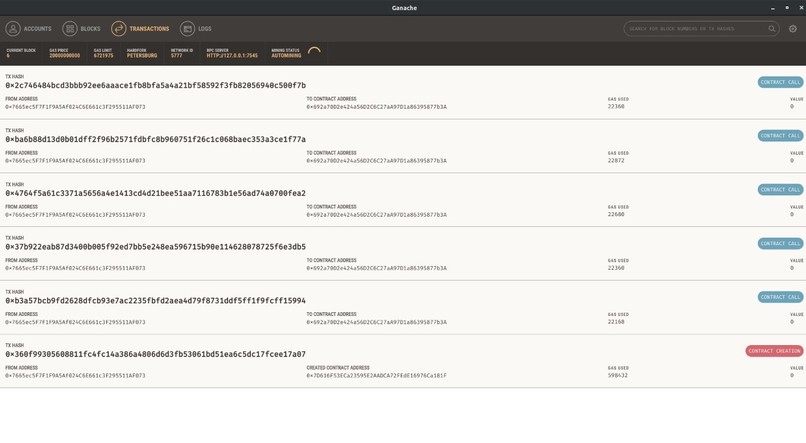
Task: Click gas used value 22600
Action: pos(616,215)
